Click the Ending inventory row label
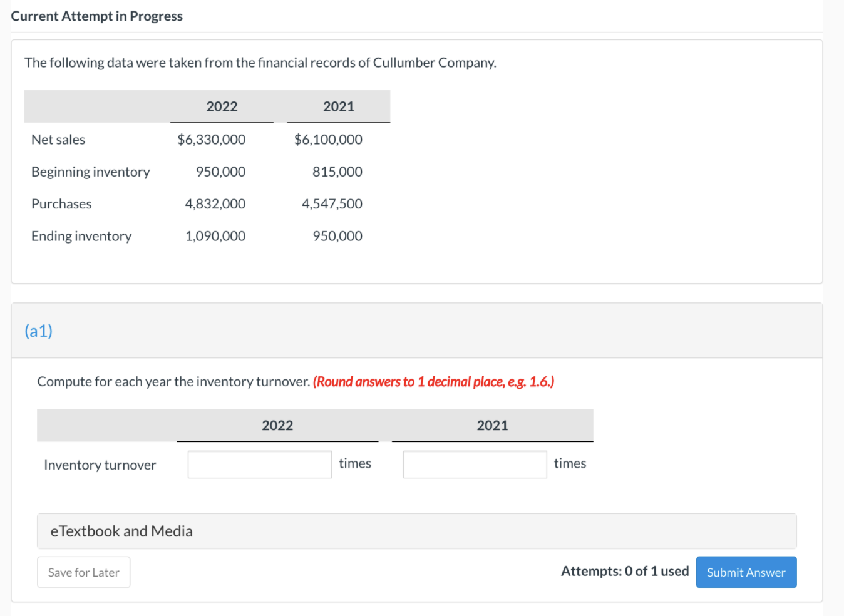 click(81, 235)
